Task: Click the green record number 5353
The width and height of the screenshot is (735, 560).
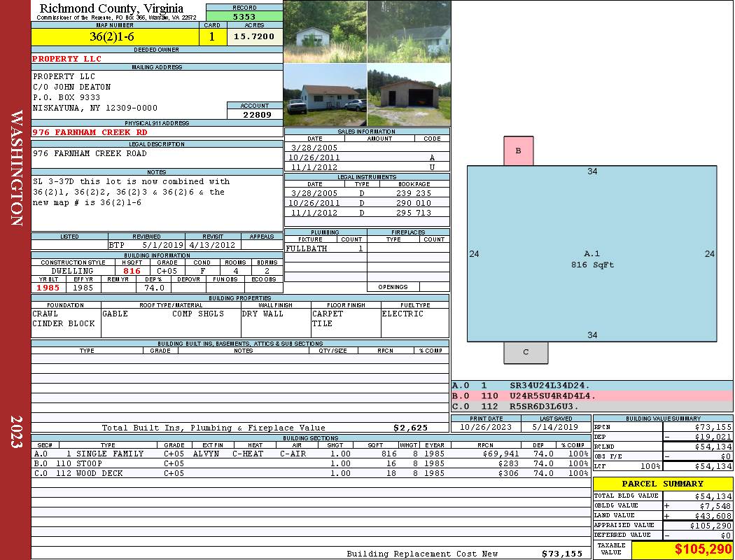Action: [x=244, y=16]
